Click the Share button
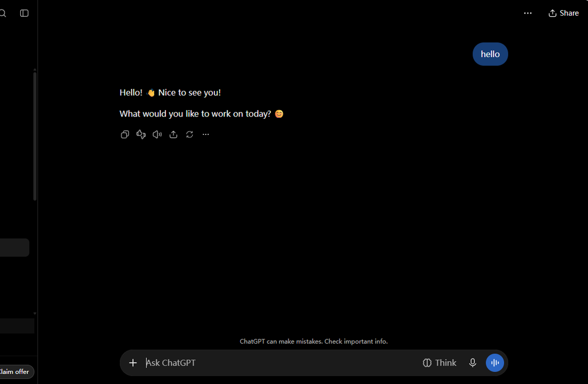Viewport: 588px width, 384px height. [x=563, y=13]
